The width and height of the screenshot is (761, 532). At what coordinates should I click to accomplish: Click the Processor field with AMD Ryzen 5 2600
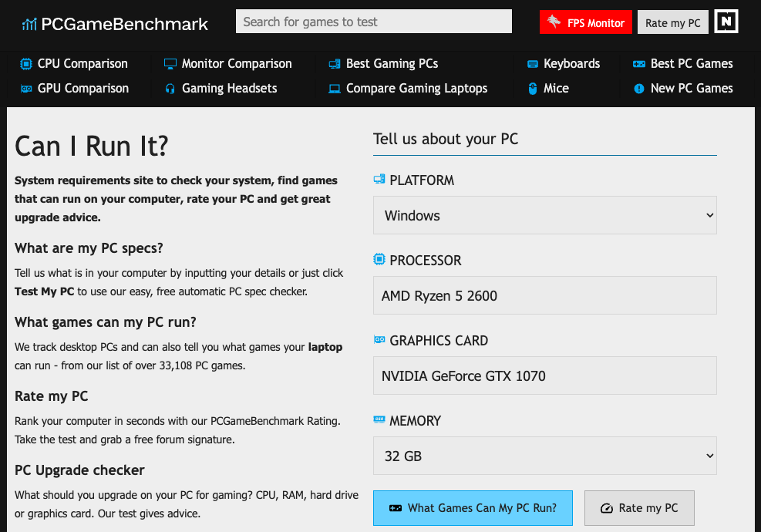(544, 295)
